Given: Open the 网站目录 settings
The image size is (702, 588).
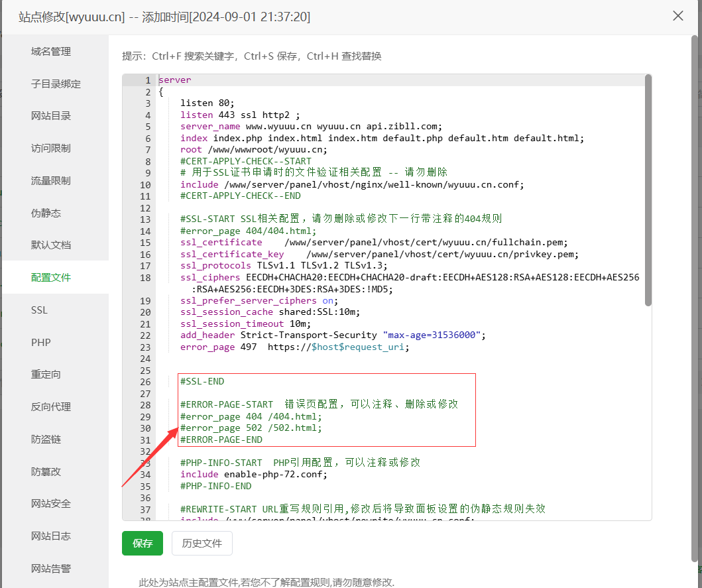Looking at the screenshot, I should click(x=51, y=116).
